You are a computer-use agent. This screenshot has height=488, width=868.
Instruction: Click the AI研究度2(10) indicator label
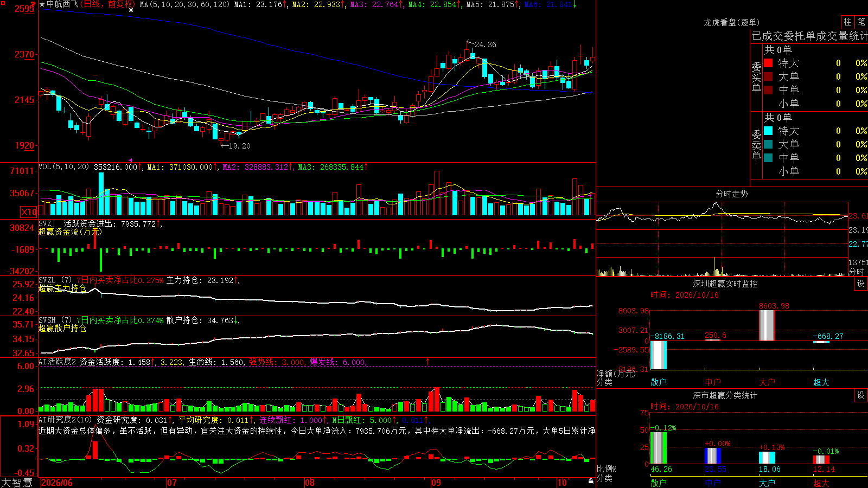click(x=65, y=420)
